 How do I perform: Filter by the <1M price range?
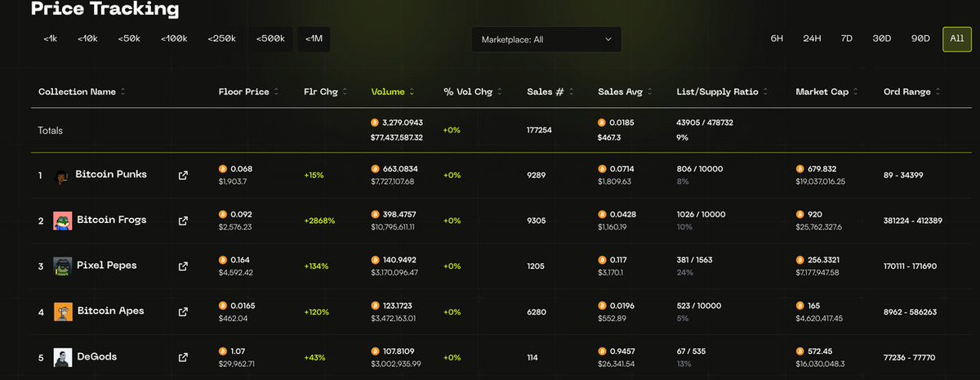pyautogui.click(x=314, y=38)
